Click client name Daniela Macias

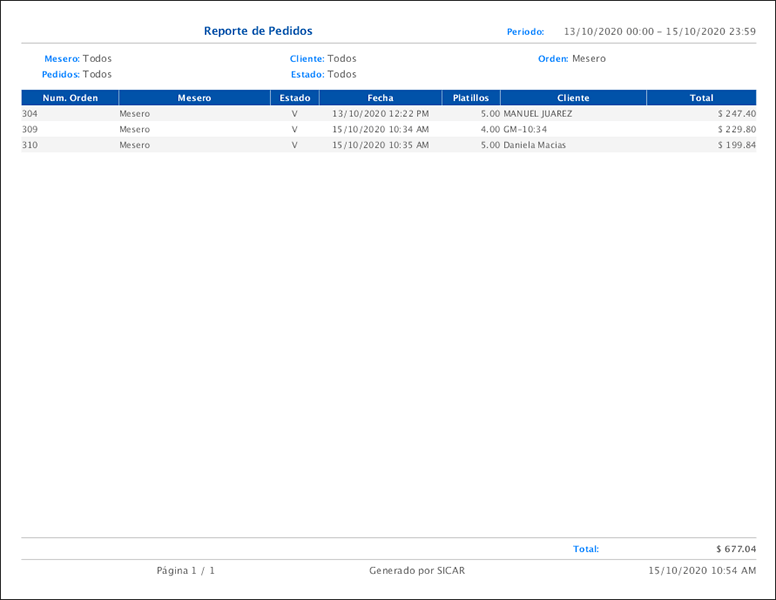pos(534,145)
